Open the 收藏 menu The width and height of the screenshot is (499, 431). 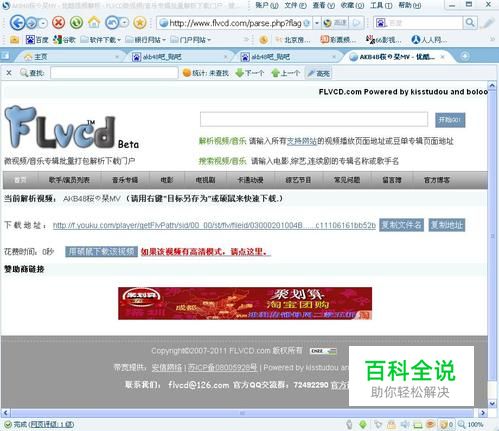(352, 5)
